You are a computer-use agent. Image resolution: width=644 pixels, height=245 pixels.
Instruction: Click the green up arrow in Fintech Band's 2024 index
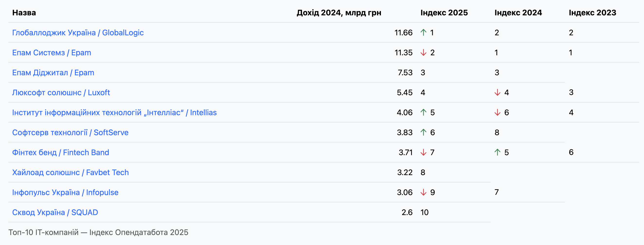coord(497,152)
